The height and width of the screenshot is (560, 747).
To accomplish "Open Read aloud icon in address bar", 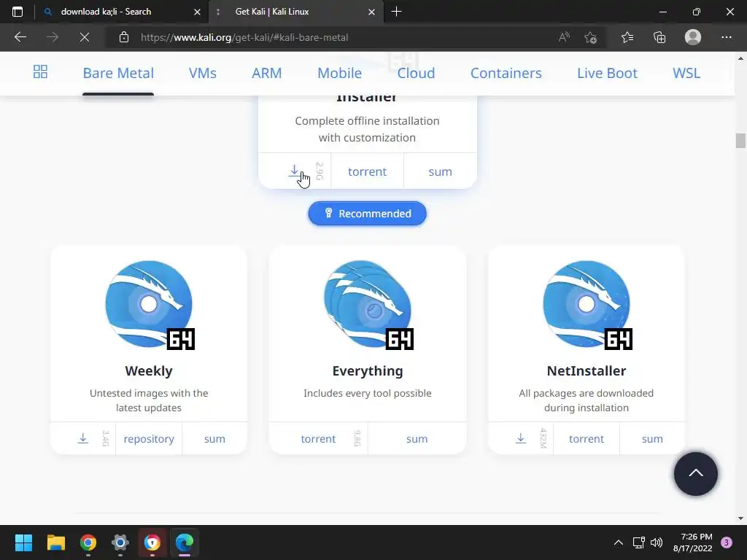I will [564, 37].
